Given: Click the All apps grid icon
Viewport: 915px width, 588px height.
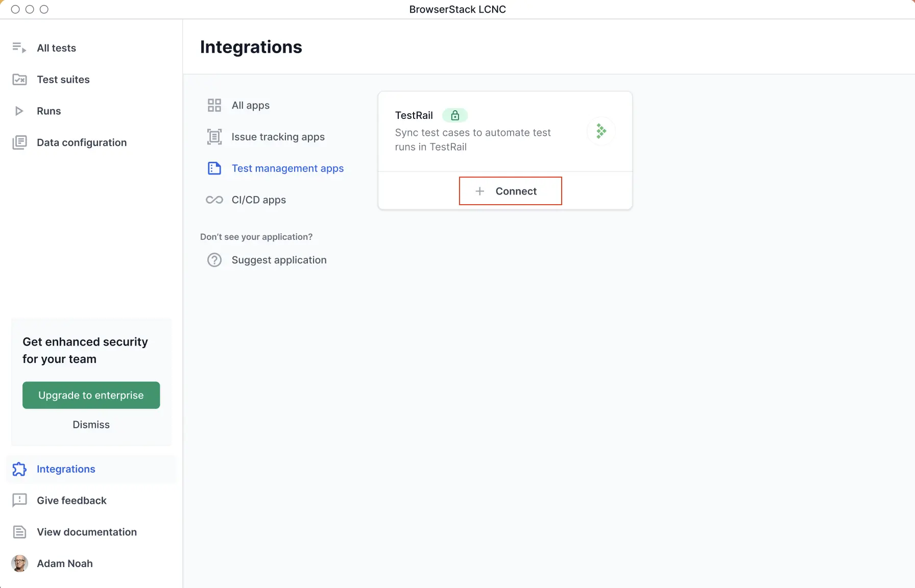Looking at the screenshot, I should coord(214,105).
